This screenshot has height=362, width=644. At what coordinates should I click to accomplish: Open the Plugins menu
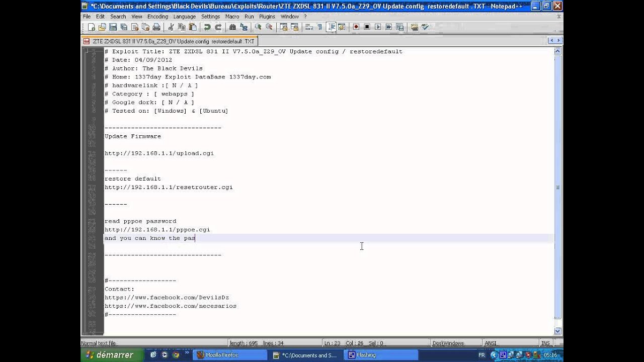267,17
